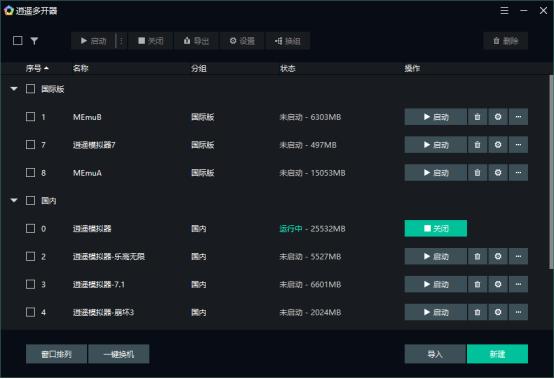Open settings gear for MEmuA
Viewport: 554px width, 379px height.
coord(498,173)
